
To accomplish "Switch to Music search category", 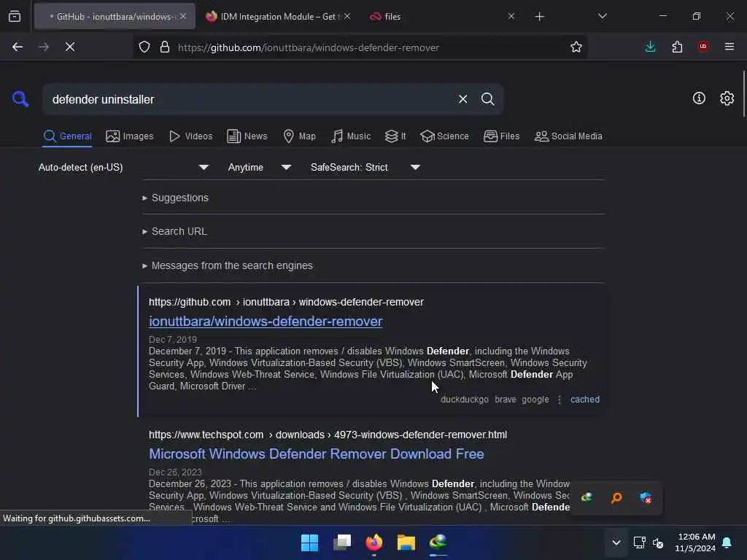I will click(x=351, y=136).
